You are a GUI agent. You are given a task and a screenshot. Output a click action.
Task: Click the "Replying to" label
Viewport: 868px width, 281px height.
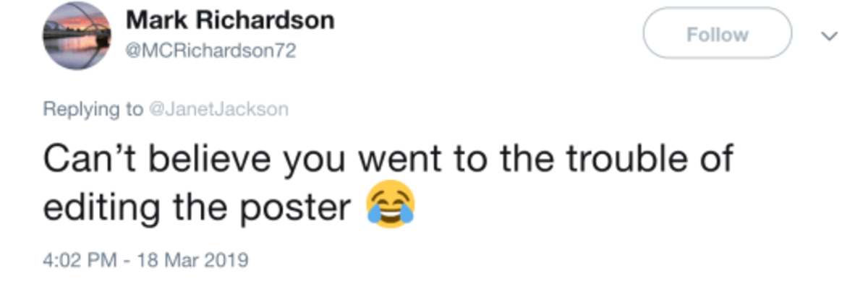point(93,109)
